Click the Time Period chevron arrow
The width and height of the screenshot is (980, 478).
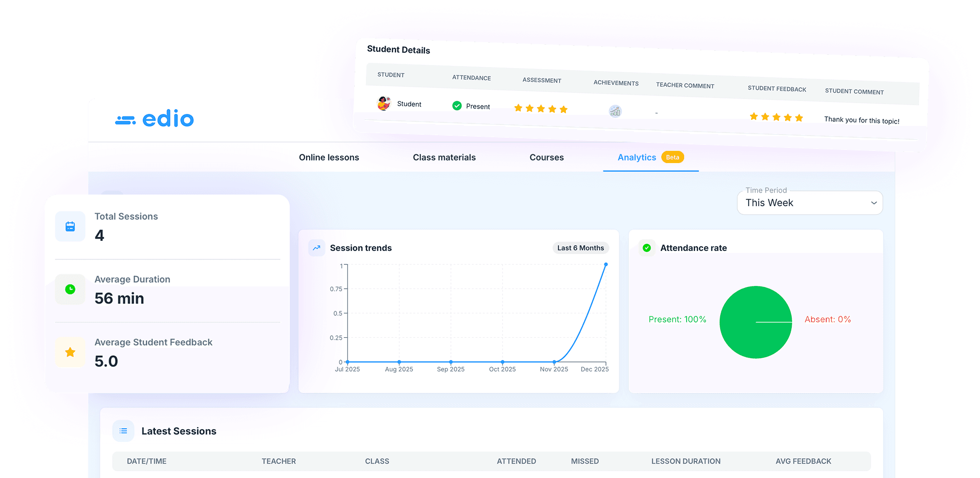pyautogui.click(x=874, y=203)
